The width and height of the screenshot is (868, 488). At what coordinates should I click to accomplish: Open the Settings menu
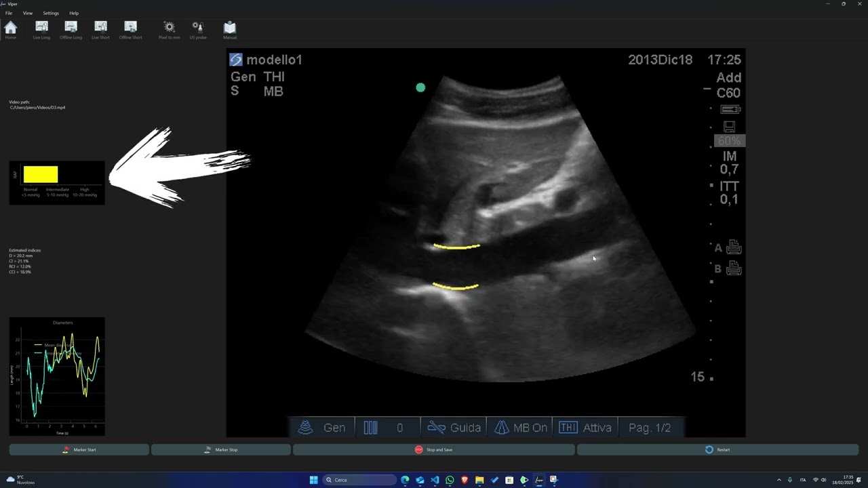(x=51, y=13)
